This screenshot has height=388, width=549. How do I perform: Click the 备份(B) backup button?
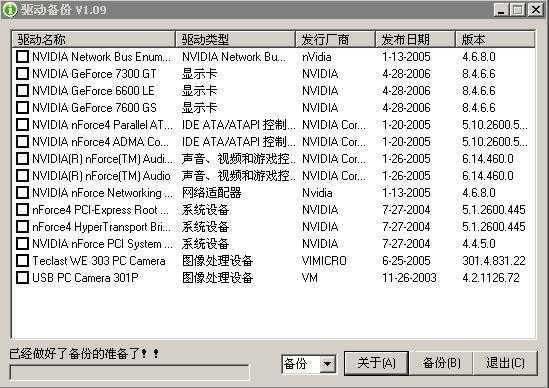(x=441, y=363)
